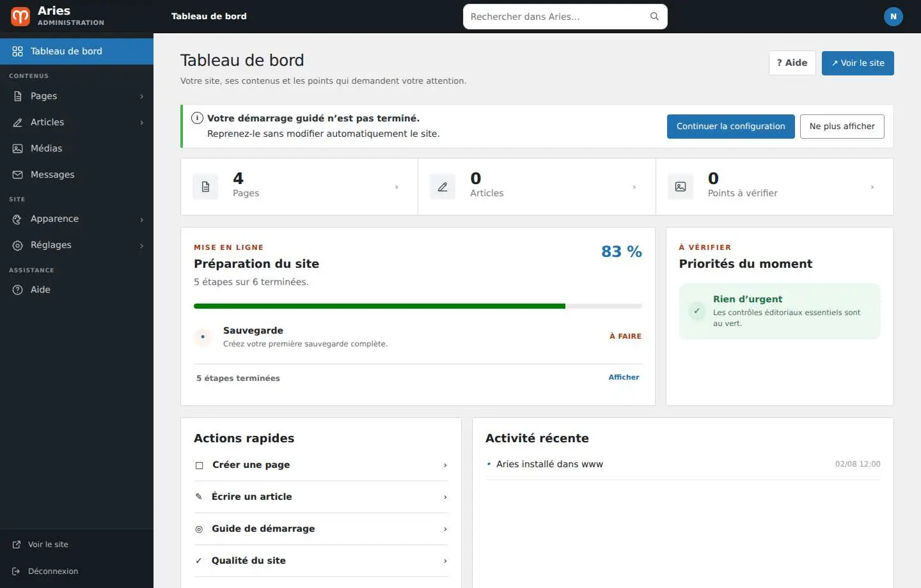Select Tableau de bord in the sidebar
This screenshot has height=588, width=921.
pyautogui.click(x=77, y=51)
